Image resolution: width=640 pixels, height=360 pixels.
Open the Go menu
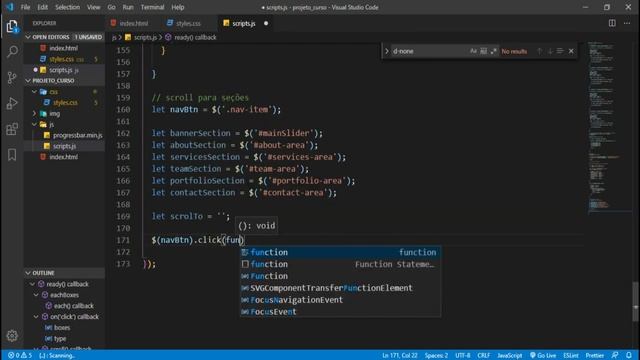click(x=111, y=7)
